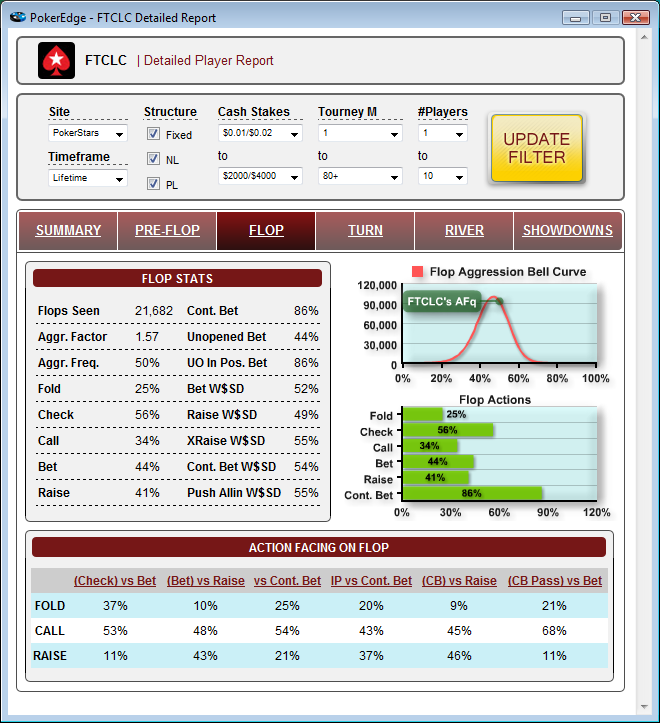Image resolution: width=660 pixels, height=723 pixels.
Task: Click the Update Filter button
Action: (537, 148)
